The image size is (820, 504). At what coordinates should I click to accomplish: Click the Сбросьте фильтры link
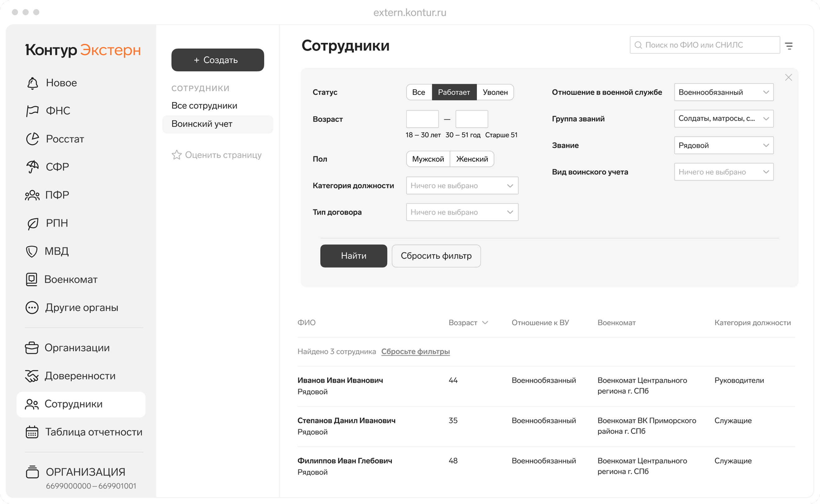(415, 351)
